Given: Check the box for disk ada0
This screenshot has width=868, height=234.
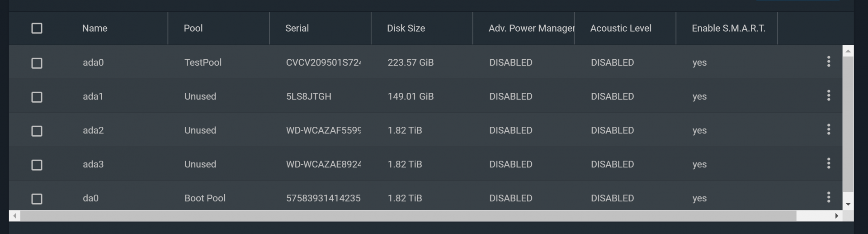Looking at the screenshot, I should point(37,63).
